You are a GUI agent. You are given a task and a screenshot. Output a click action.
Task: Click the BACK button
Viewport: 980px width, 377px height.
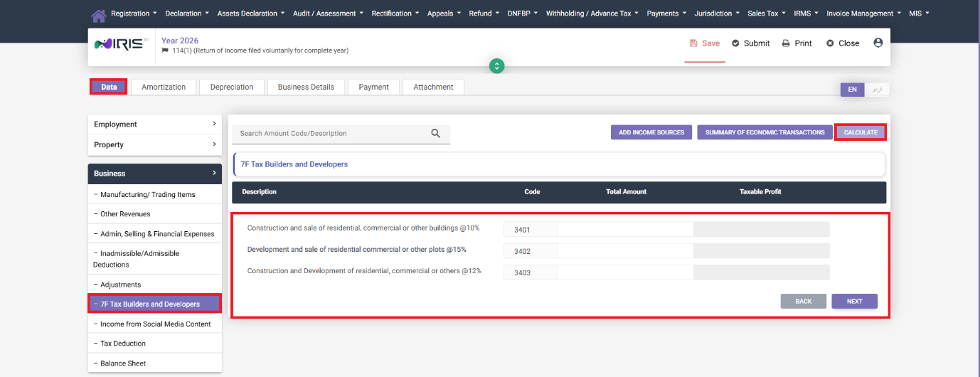coord(804,301)
